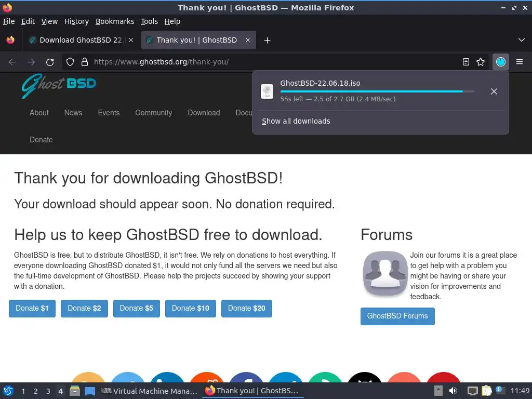Click show desktop taskbar icon
Viewport: 532px width, 399px height.
click(x=89, y=391)
